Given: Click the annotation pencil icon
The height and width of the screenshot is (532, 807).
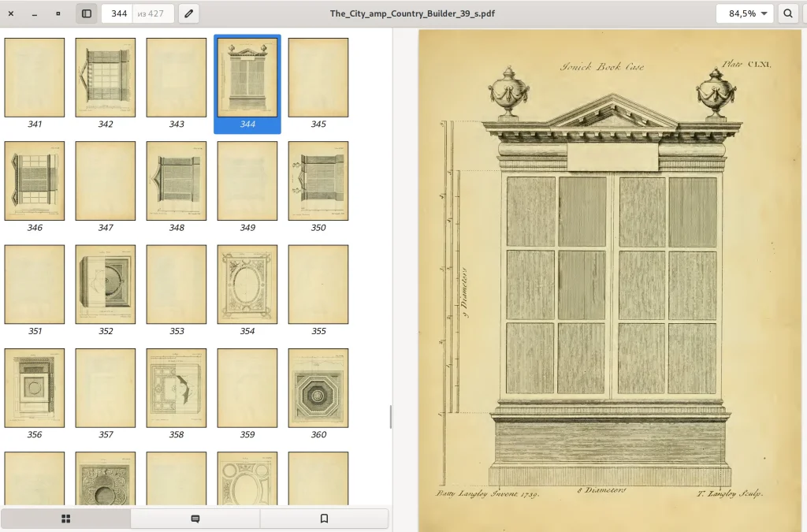Looking at the screenshot, I should pyautogui.click(x=188, y=13).
